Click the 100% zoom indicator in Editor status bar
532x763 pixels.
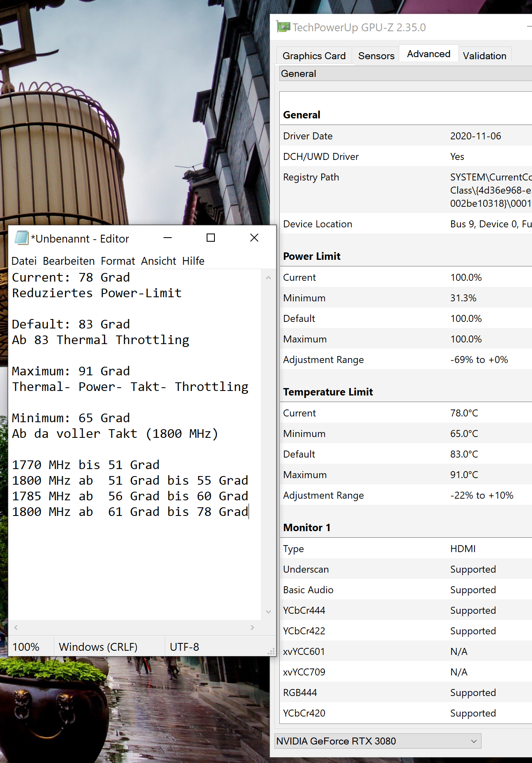click(26, 647)
